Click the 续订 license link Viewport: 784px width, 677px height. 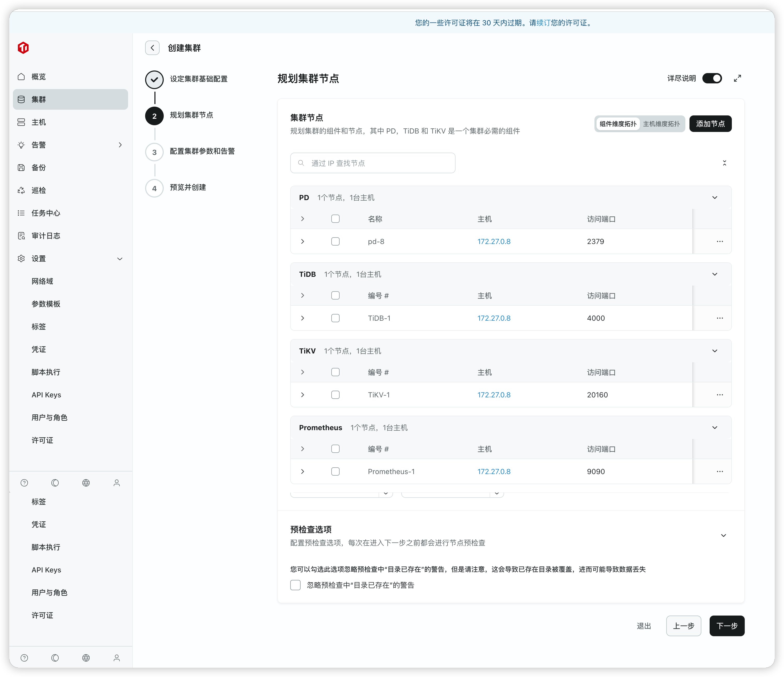(543, 23)
